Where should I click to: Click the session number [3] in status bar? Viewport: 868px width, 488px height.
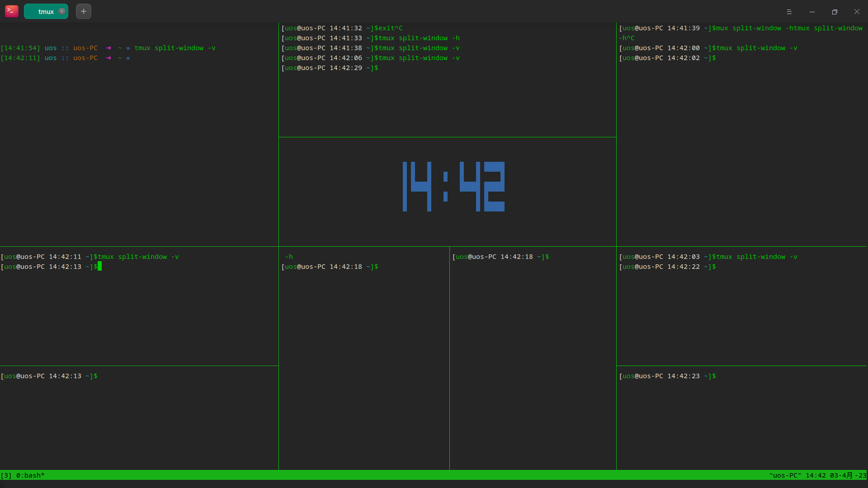pyautogui.click(x=6, y=475)
